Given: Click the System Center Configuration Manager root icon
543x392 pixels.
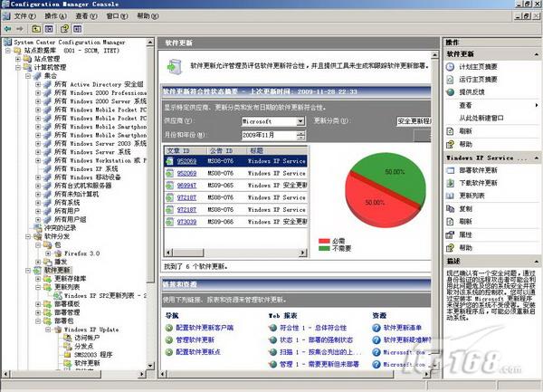Looking at the screenshot, I should [7, 43].
